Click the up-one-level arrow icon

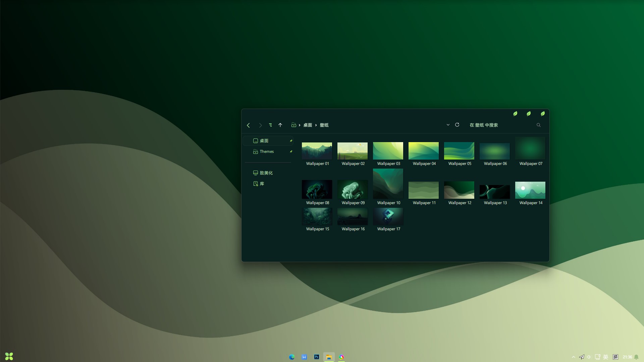(x=280, y=125)
